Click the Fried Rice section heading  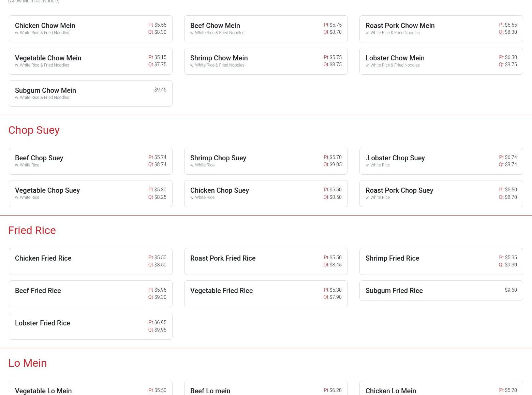coord(32,230)
